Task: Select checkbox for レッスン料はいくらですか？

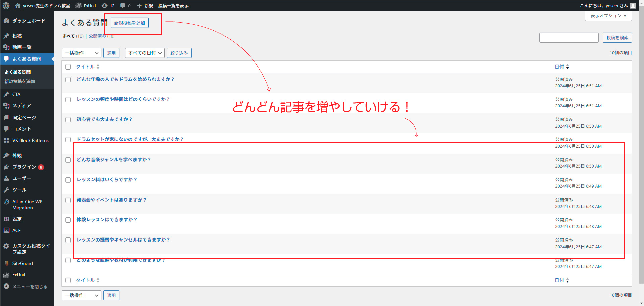Action: coord(68,180)
